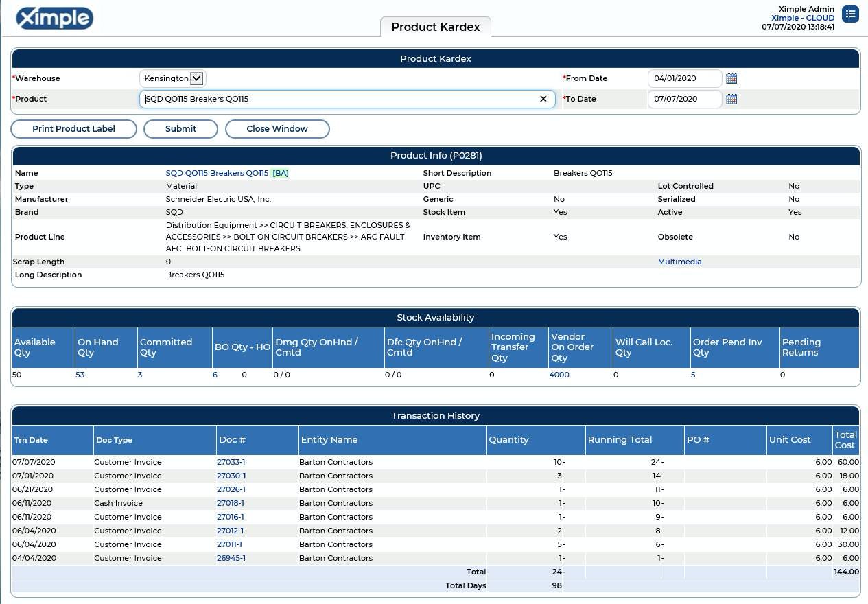868x604 pixels.
Task: Open the Multimedia link
Action: (x=679, y=262)
